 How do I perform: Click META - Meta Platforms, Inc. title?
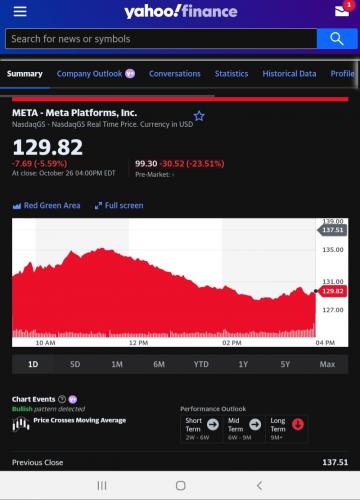coord(75,113)
